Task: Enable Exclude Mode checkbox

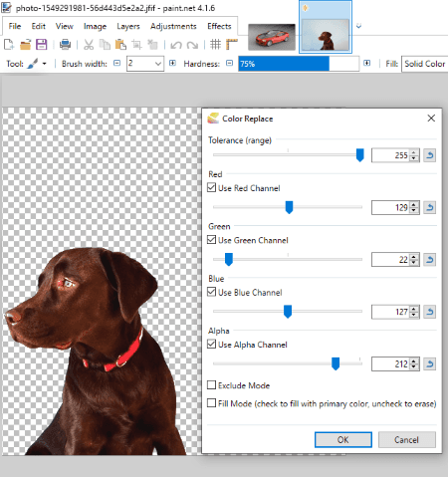Action: [211, 385]
